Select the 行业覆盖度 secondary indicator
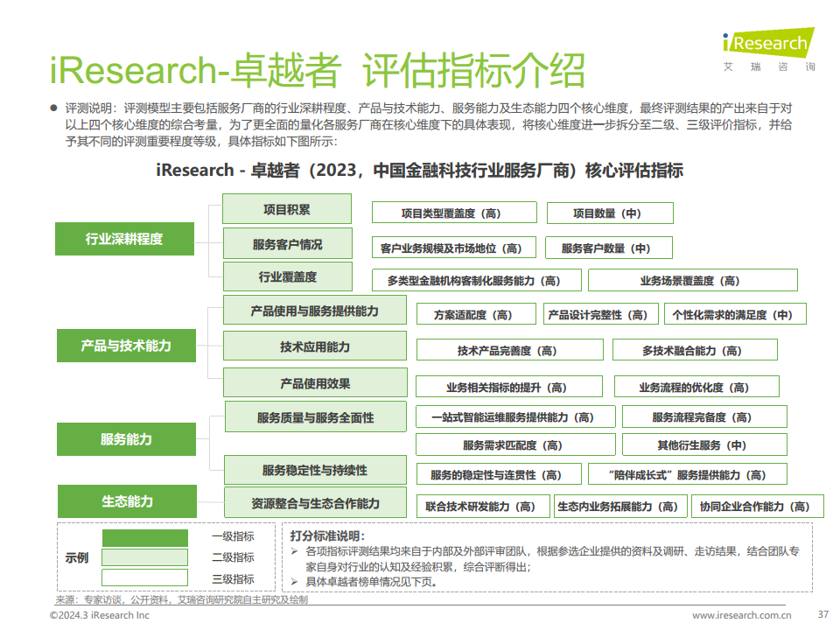Screen dimensions: 840x630 [287, 277]
